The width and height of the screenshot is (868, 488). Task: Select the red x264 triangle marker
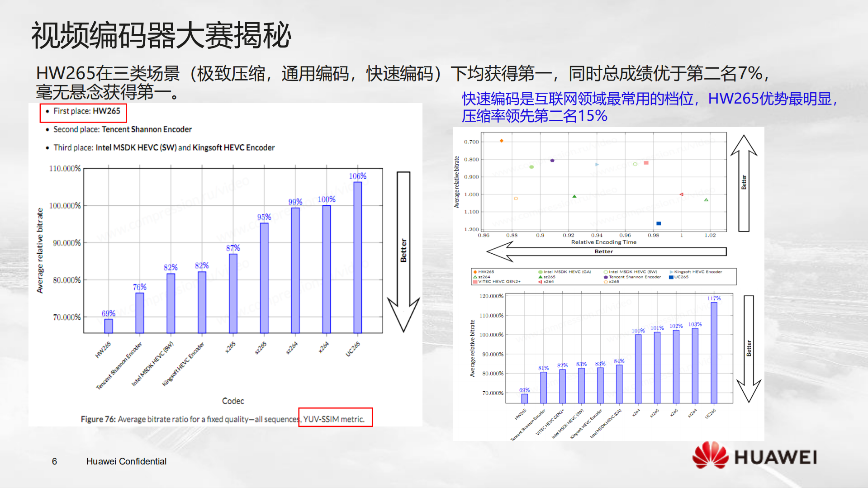[681, 194]
